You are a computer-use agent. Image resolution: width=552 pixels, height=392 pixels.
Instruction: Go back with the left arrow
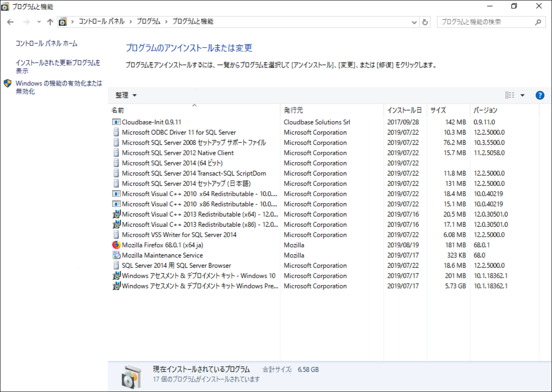[x=11, y=22]
